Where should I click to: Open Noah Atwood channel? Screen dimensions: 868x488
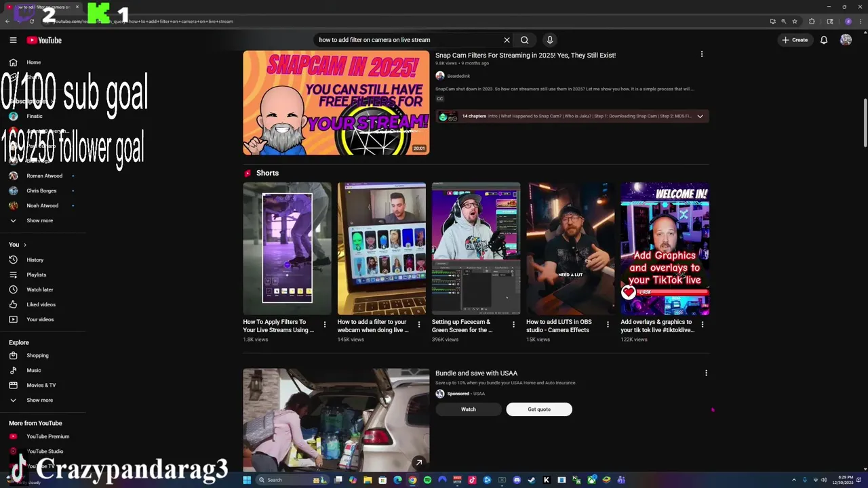click(x=43, y=205)
